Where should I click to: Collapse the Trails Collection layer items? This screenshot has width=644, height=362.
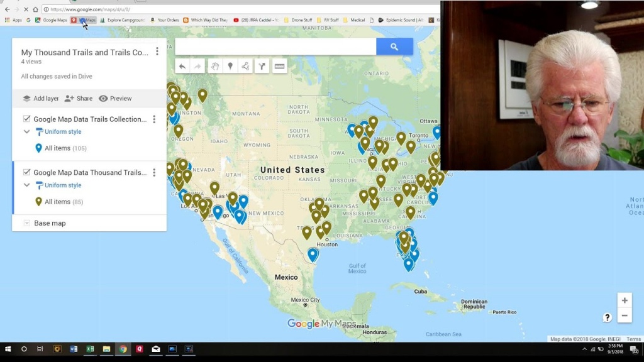coord(26,132)
